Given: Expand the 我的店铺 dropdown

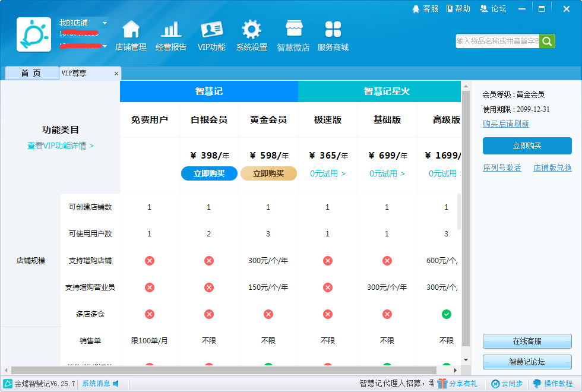Looking at the screenshot, I should click(105, 23).
